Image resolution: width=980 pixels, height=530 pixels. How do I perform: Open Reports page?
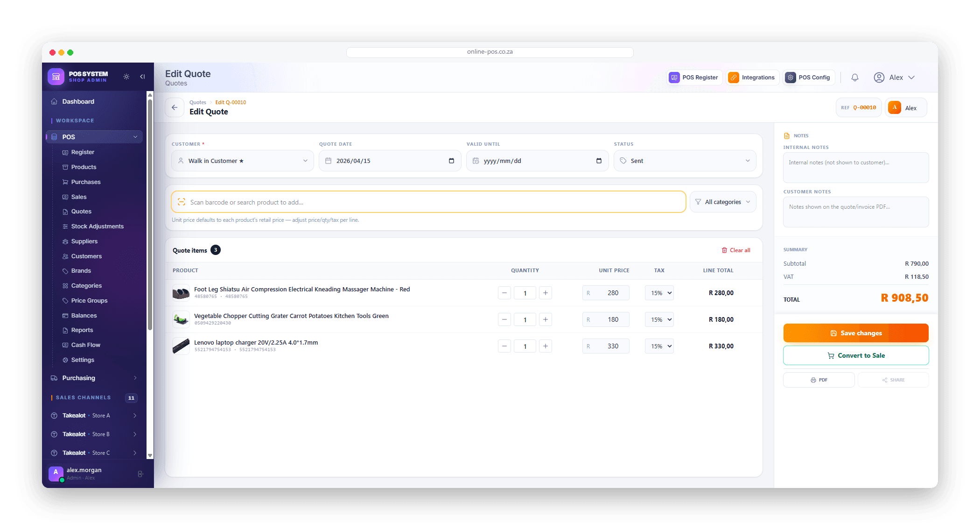pos(82,330)
